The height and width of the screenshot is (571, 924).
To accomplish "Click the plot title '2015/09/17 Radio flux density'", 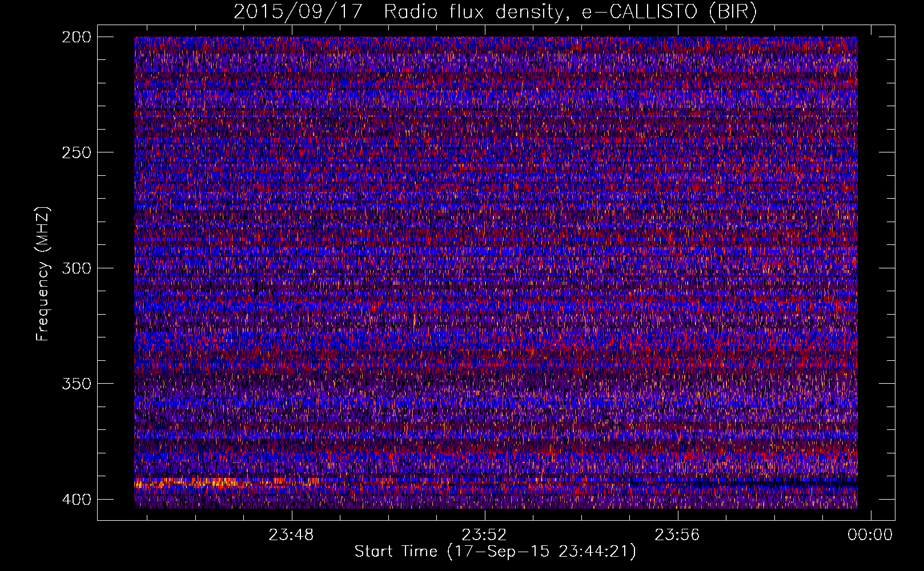I will point(496,12).
